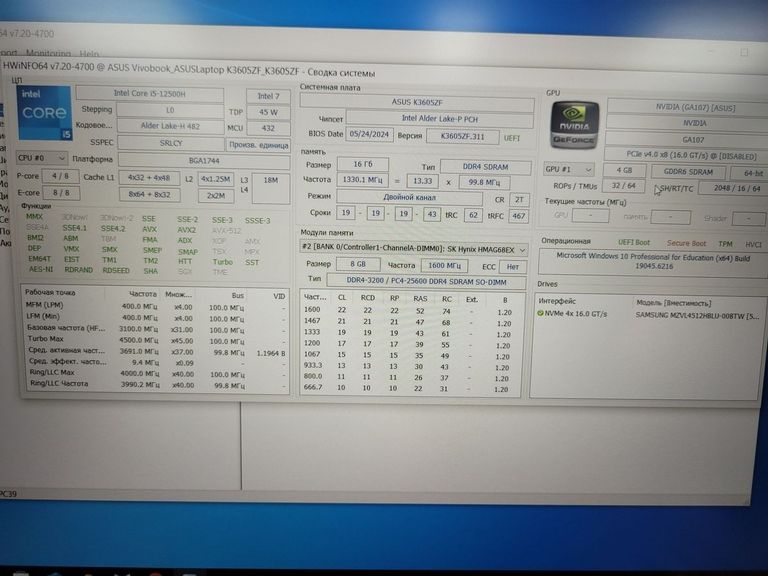Click the BIOS date 05/24/2024 field
This screenshot has height=576, width=768.
pos(369,134)
